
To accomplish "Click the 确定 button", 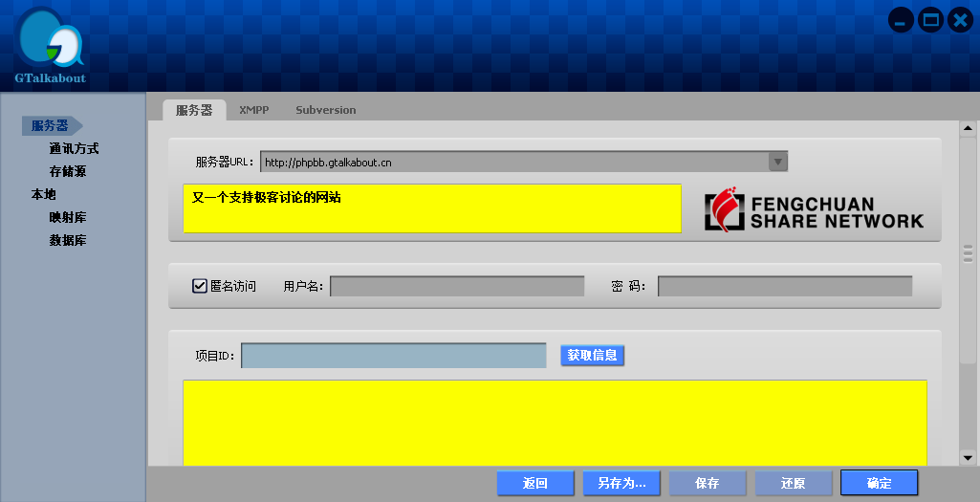I will pos(880,483).
